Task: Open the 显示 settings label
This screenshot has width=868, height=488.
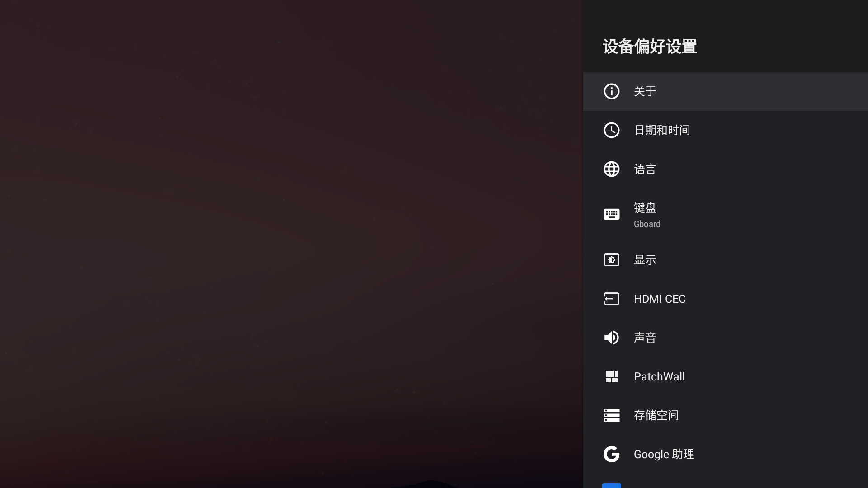Action: click(x=645, y=260)
